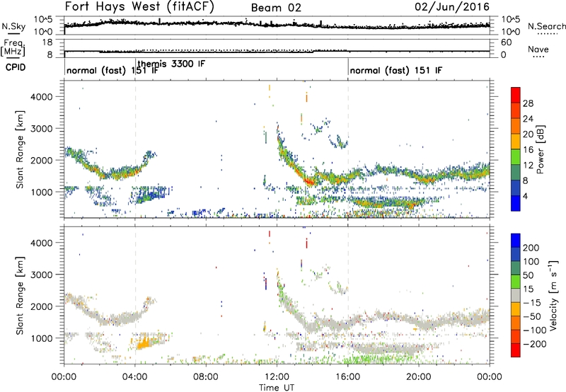This screenshot has height=392, width=566.
Task: Click the '4000' tick in the power panel
Action: tap(42, 97)
